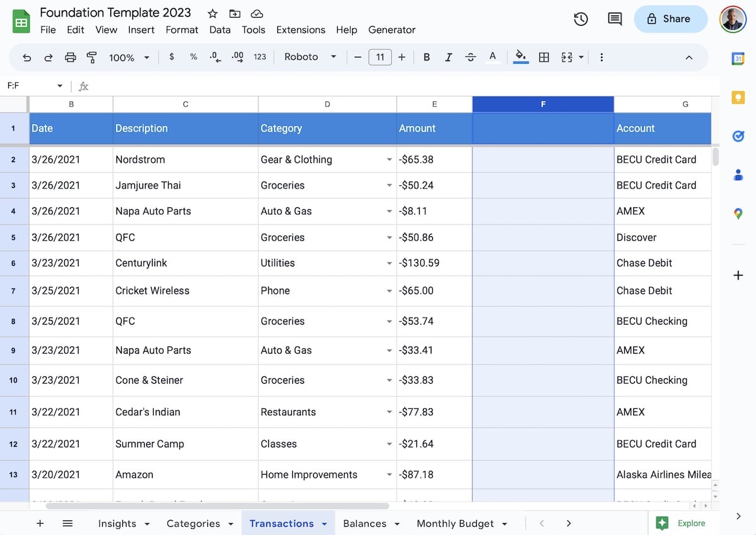Viewport: 756px width, 535px height.
Task: Select the paint format roller icon
Action: click(x=92, y=57)
